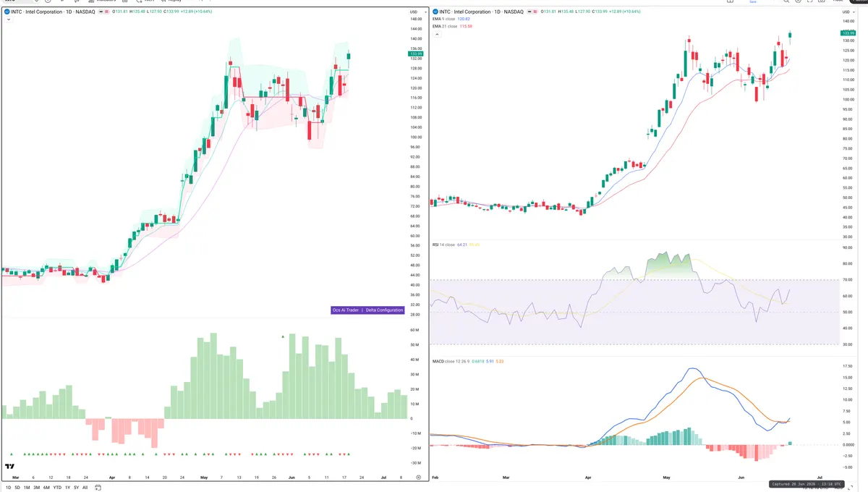This screenshot has height=492, width=868.
Task: Click the 70.00 level on RSI axis
Action: [847, 279]
